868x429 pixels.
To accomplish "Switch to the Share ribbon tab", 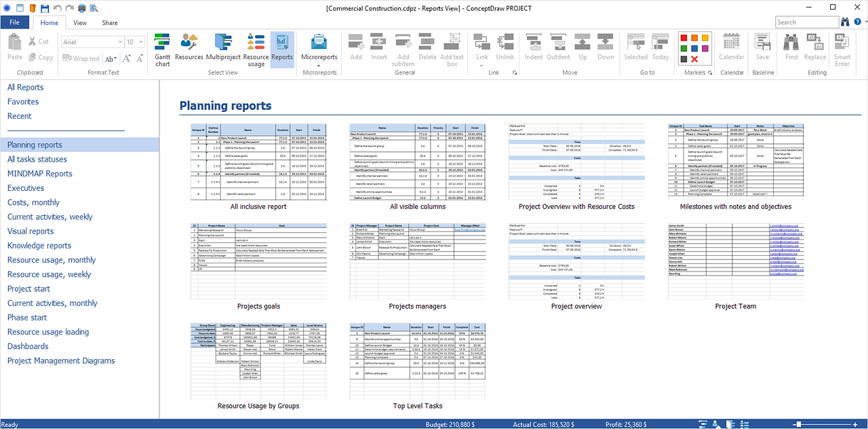I will [x=110, y=22].
